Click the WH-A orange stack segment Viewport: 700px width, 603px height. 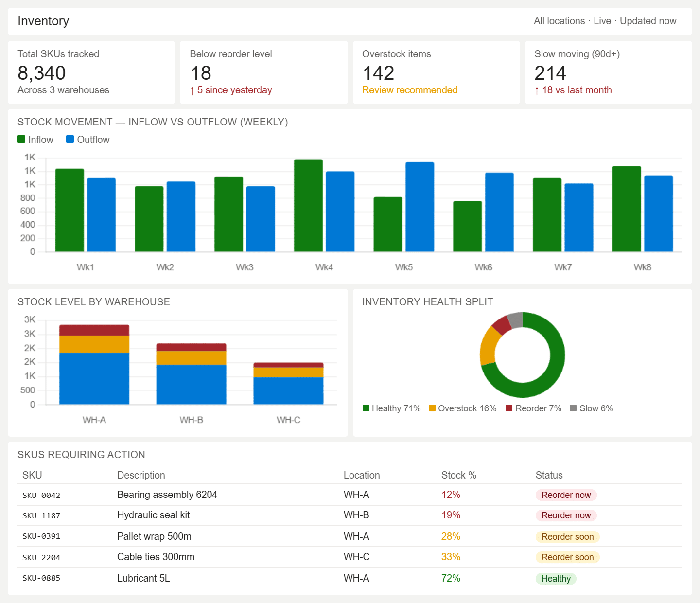click(94, 344)
